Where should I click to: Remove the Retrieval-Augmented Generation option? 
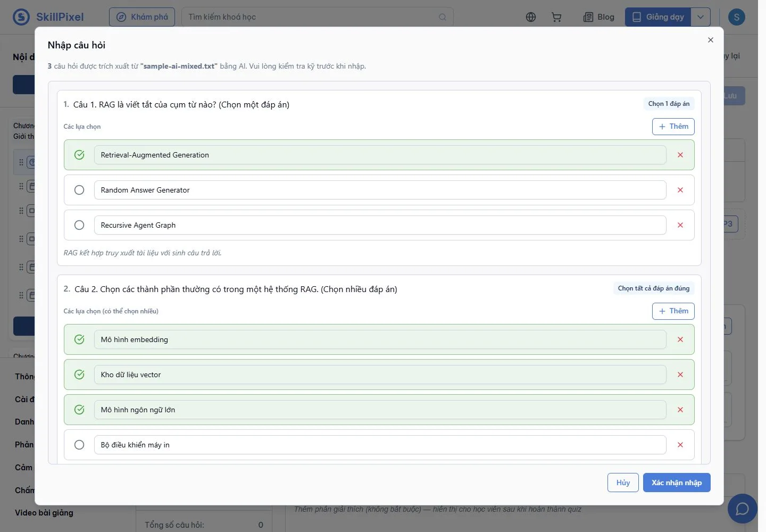tap(680, 155)
